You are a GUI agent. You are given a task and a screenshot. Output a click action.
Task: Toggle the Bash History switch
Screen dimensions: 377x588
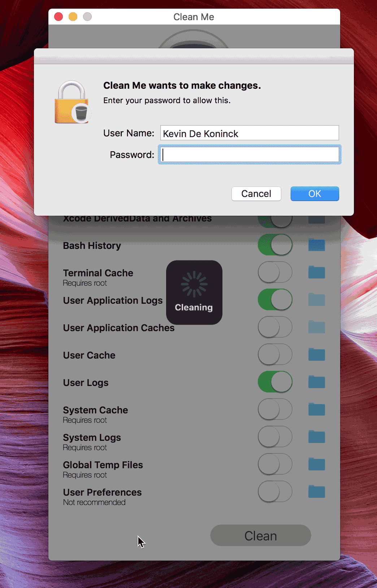pyautogui.click(x=275, y=245)
